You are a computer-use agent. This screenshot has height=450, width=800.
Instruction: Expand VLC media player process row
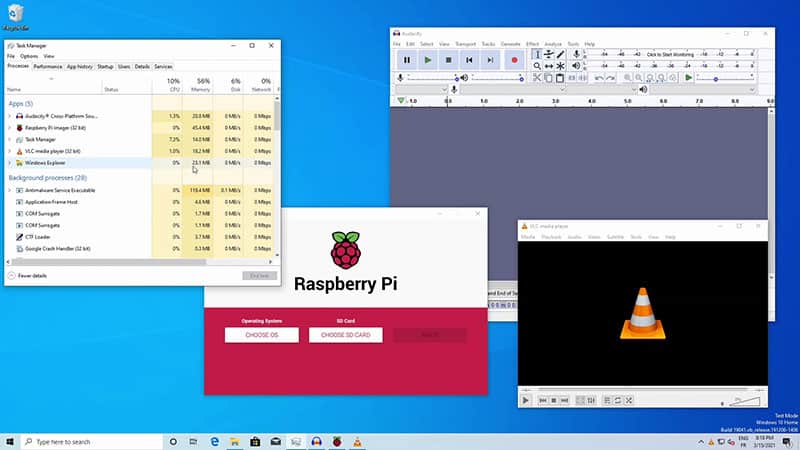(9, 152)
